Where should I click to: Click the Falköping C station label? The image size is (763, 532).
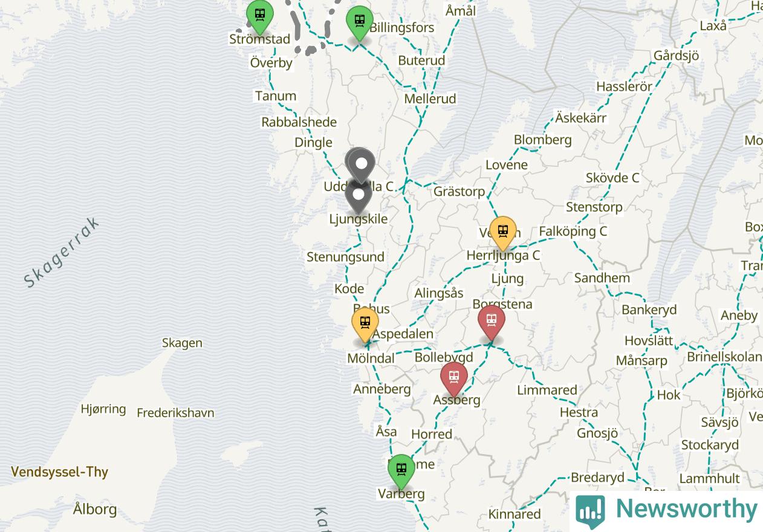tap(573, 231)
